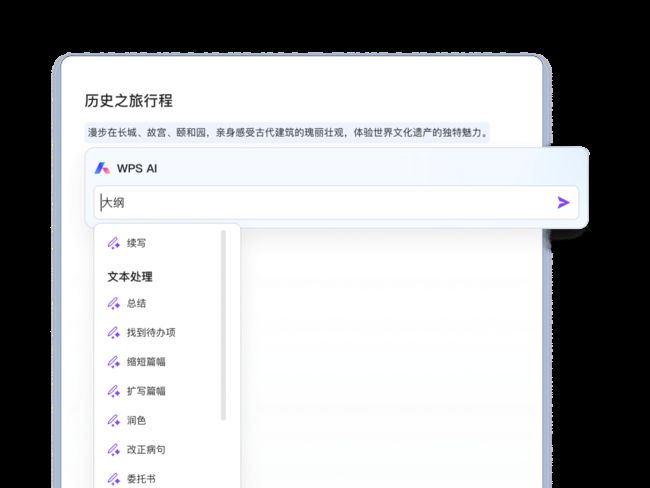Click the purple send arrow icon
650x488 pixels.
point(563,202)
